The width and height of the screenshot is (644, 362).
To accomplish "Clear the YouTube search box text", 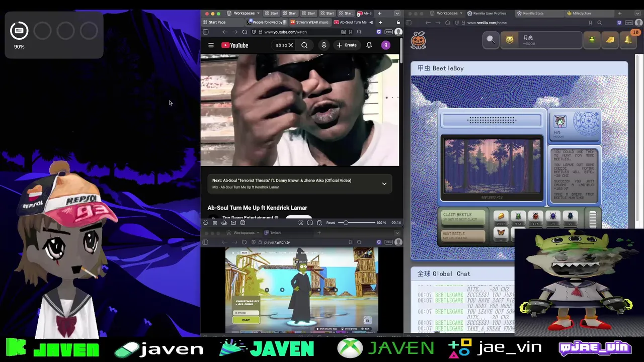I will 290,45.
